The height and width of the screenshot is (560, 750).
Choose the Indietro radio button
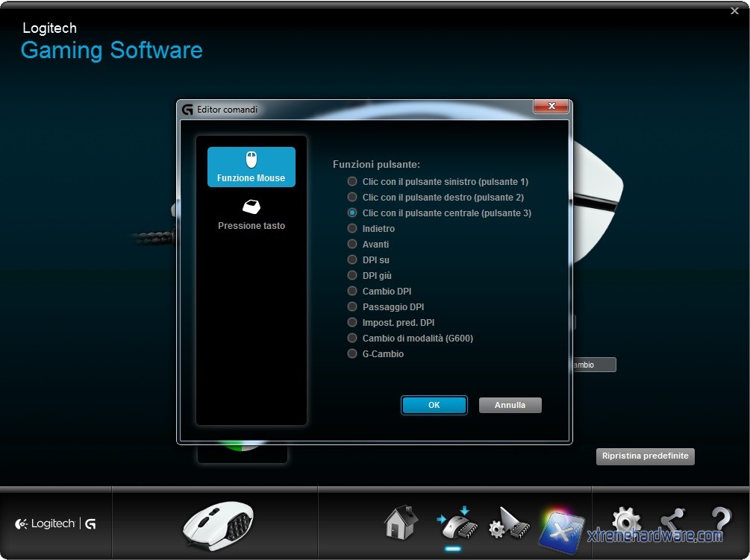(352, 228)
